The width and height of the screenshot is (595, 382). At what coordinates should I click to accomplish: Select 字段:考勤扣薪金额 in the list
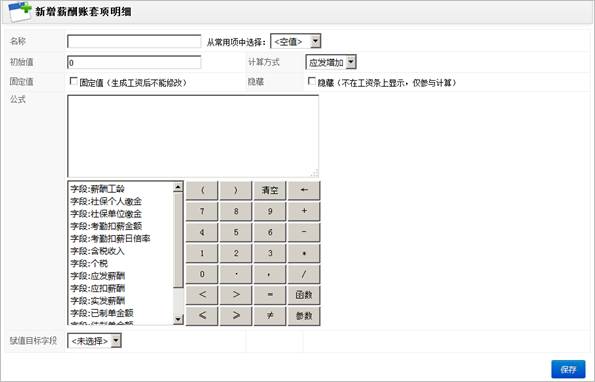pyautogui.click(x=106, y=226)
